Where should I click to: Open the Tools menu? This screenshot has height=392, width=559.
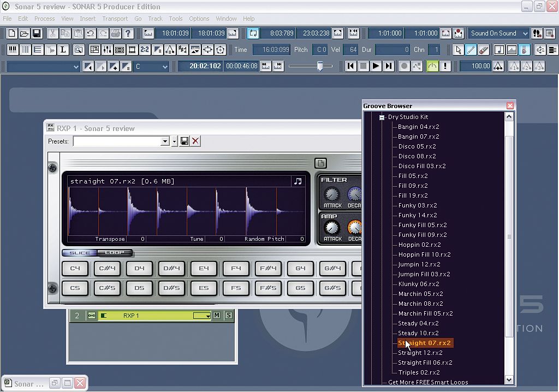tap(175, 19)
